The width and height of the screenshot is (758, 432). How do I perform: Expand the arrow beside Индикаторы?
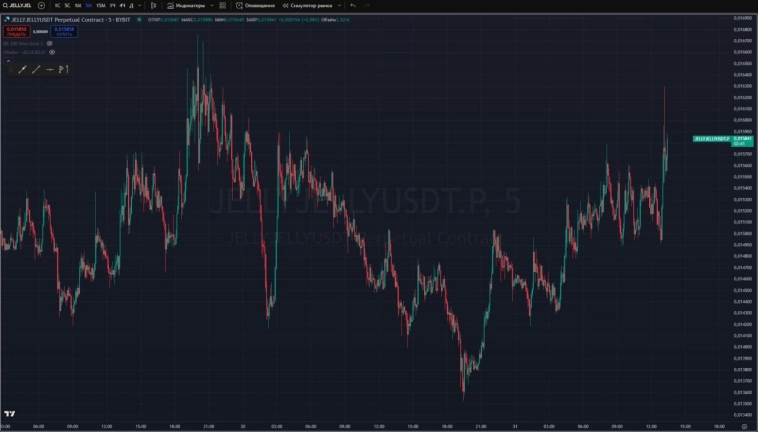pyautogui.click(x=212, y=6)
